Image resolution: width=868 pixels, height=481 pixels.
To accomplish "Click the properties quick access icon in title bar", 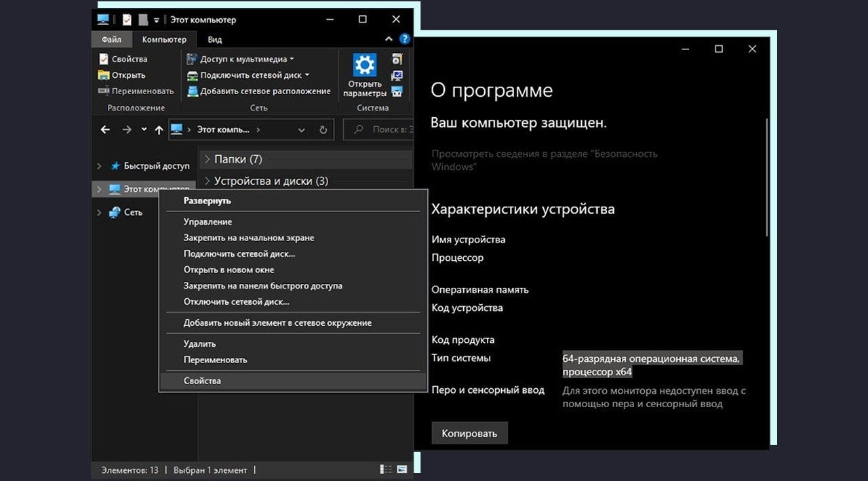I will pyautogui.click(x=127, y=20).
